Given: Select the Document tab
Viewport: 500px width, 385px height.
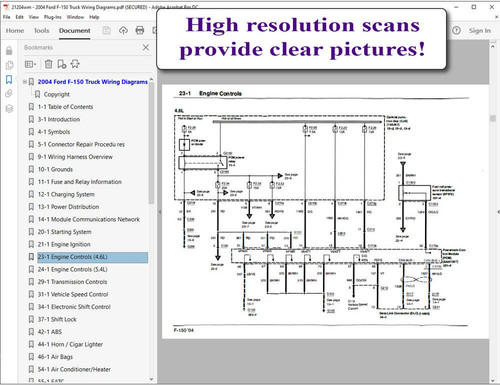Looking at the screenshot, I should 75,31.
